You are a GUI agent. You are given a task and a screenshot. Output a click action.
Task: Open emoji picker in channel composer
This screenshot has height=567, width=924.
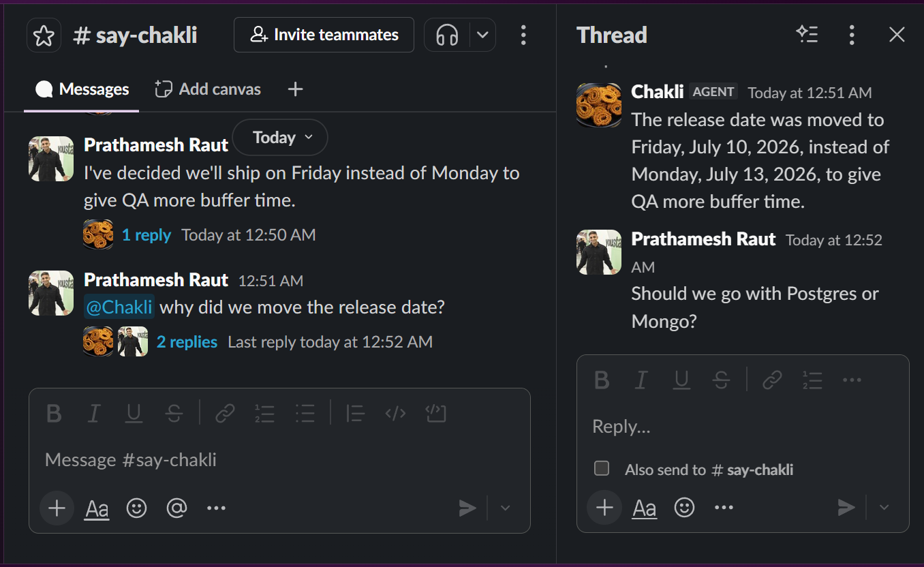tap(136, 508)
